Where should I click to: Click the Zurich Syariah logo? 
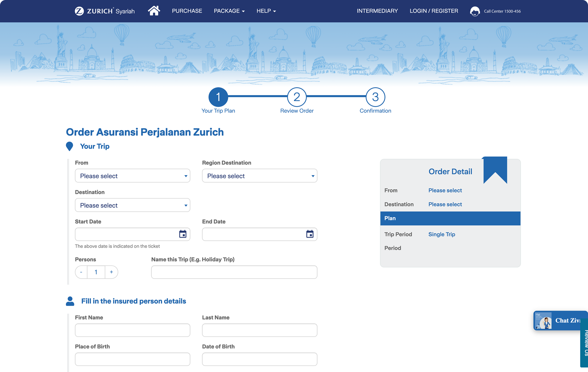[x=105, y=11]
